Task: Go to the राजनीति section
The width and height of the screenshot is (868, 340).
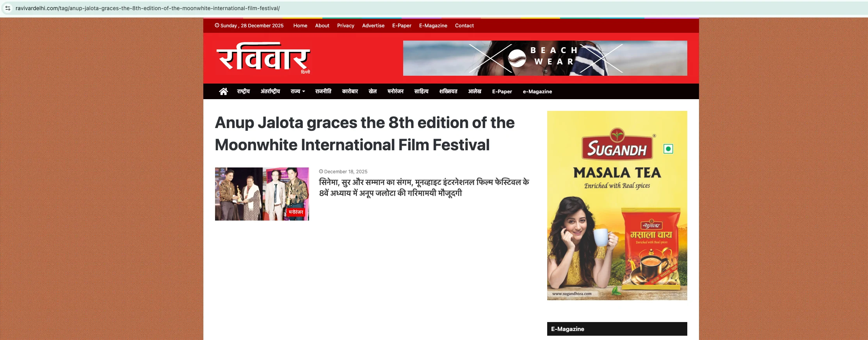Action: [x=323, y=91]
